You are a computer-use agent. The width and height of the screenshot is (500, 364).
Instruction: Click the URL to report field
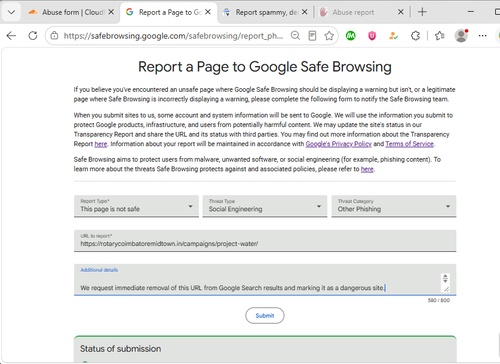(x=265, y=241)
